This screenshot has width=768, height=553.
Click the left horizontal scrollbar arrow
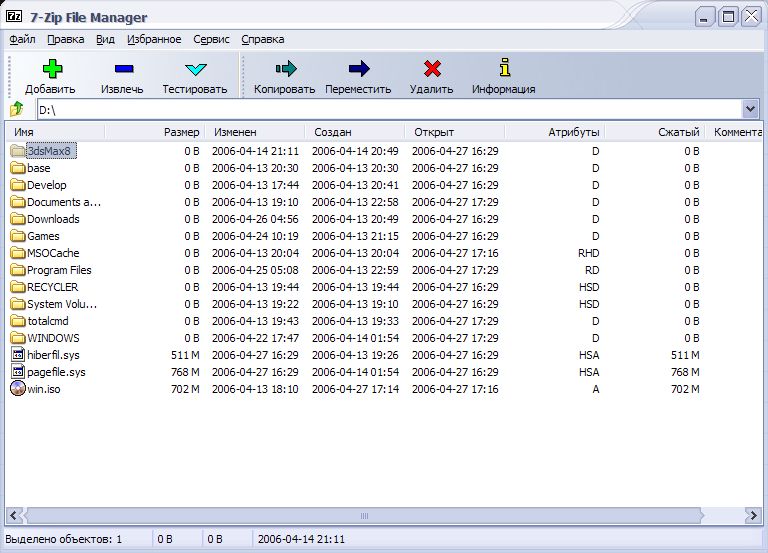tap(13, 515)
